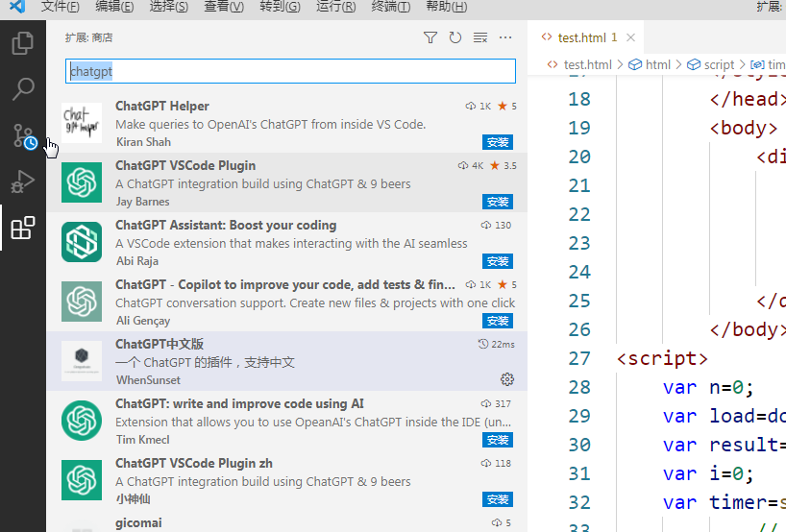Click the filter extensions funnel icon
786x532 pixels.
[430, 37]
